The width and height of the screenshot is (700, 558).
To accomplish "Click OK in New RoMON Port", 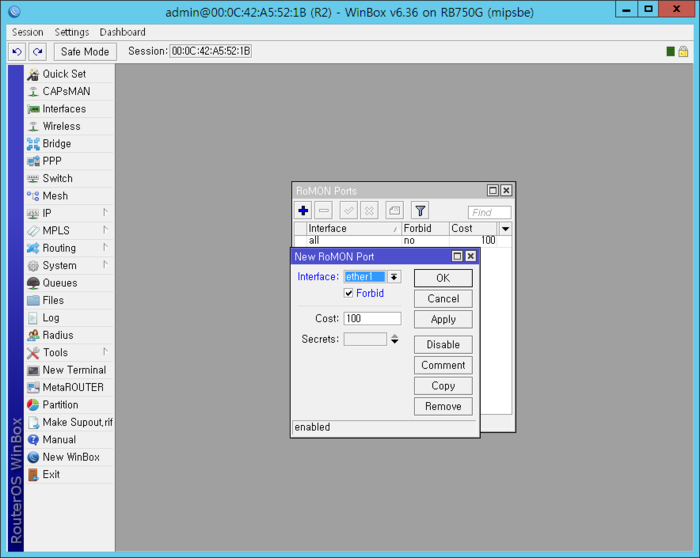I will [443, 278].
